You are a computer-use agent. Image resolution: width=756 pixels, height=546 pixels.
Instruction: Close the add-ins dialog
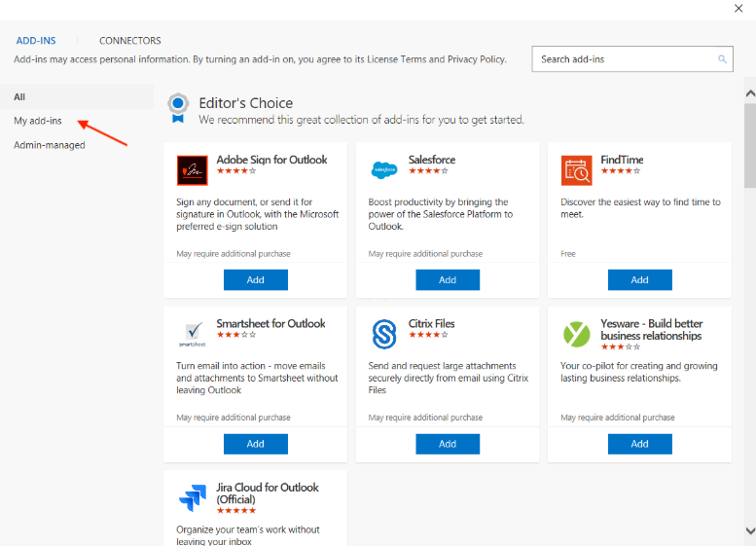point(738,8)
